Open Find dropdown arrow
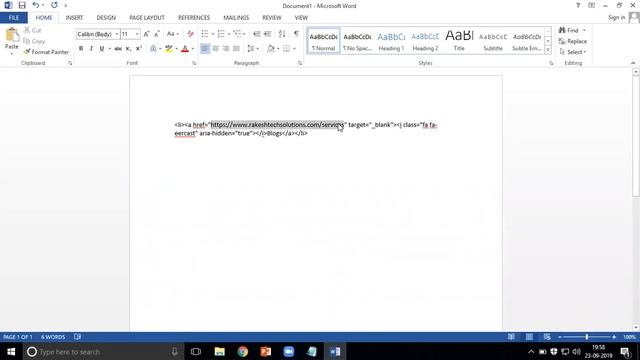Viewport: 640px width, 360px height. (584, 30)
